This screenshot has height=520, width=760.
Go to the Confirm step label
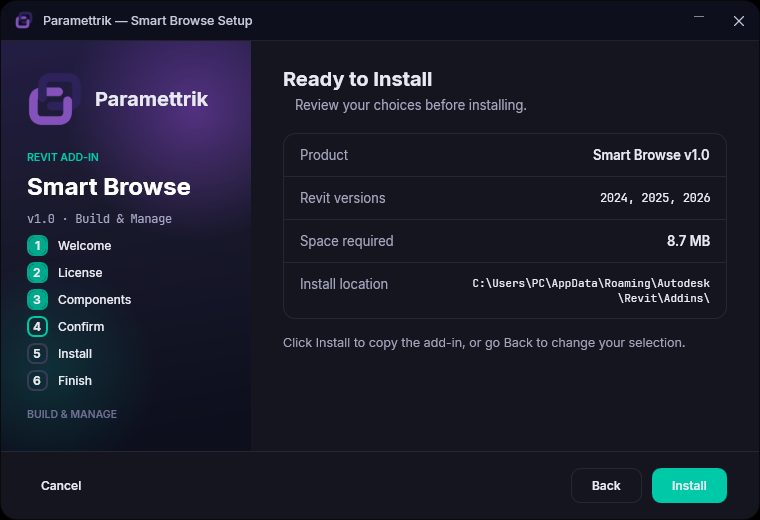81,327
